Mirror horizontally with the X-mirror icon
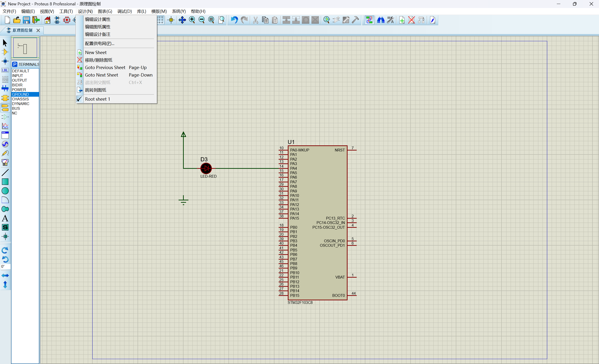Screen dimensions: 599x364 [x=5, y=275]
